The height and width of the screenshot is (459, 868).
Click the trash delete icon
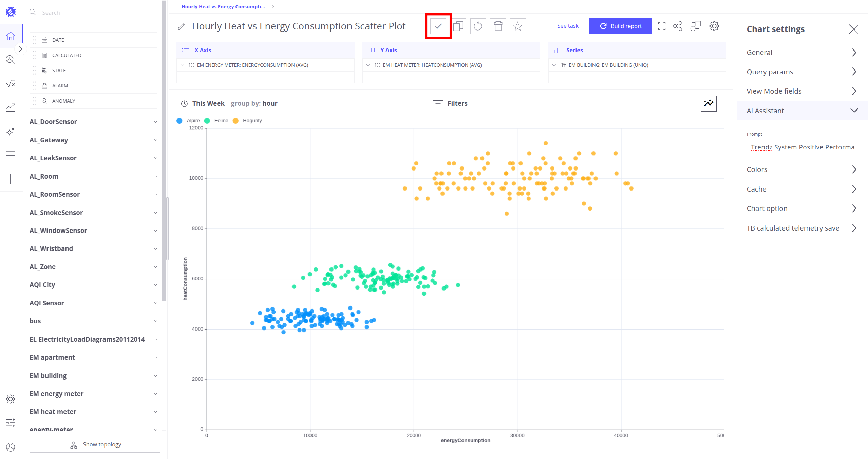tap(498, 26)
